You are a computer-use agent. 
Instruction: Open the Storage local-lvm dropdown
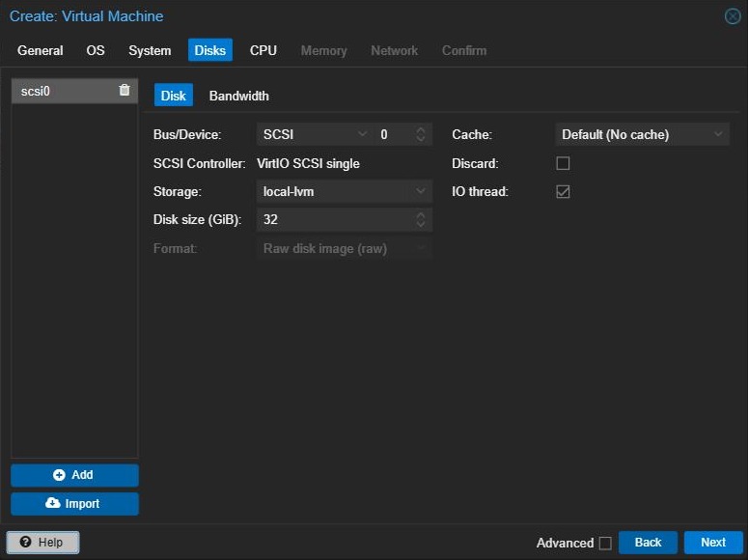click(420, 191)
